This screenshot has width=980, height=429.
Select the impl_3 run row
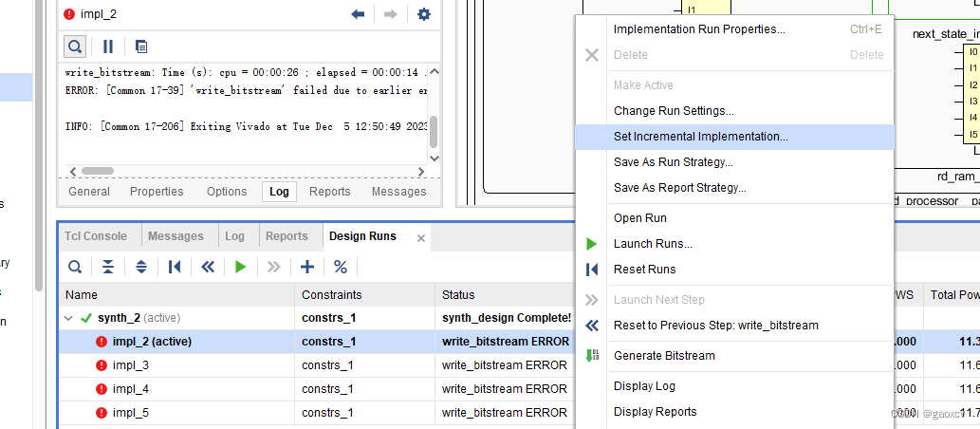(x=318, y=365)
